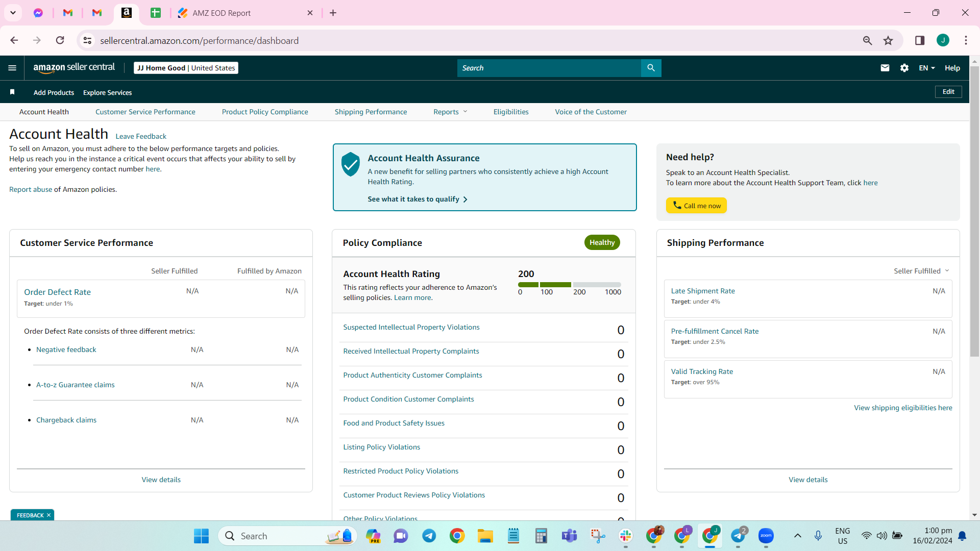Image resolution: width=980 pixels, height=551 pixels.
Task: Open the Eligibilities tab
Action: click(x=511, y=112)
